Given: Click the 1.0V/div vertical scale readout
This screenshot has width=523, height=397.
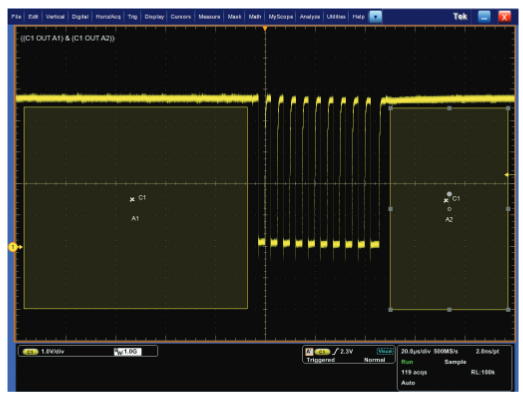Looking at the screenshot, I should 52,352.
